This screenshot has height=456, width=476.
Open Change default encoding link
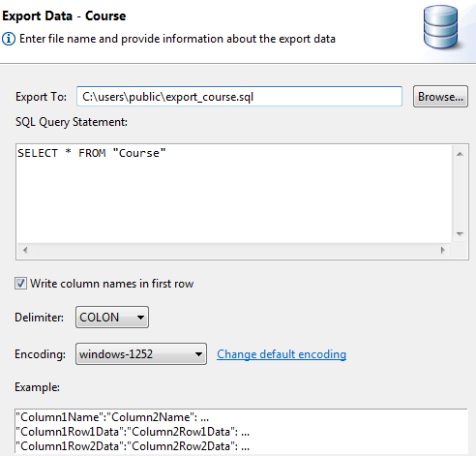282,354
